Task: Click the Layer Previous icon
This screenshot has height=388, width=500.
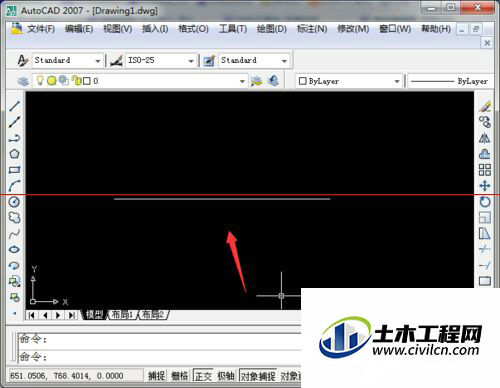Action: (273, 81)
